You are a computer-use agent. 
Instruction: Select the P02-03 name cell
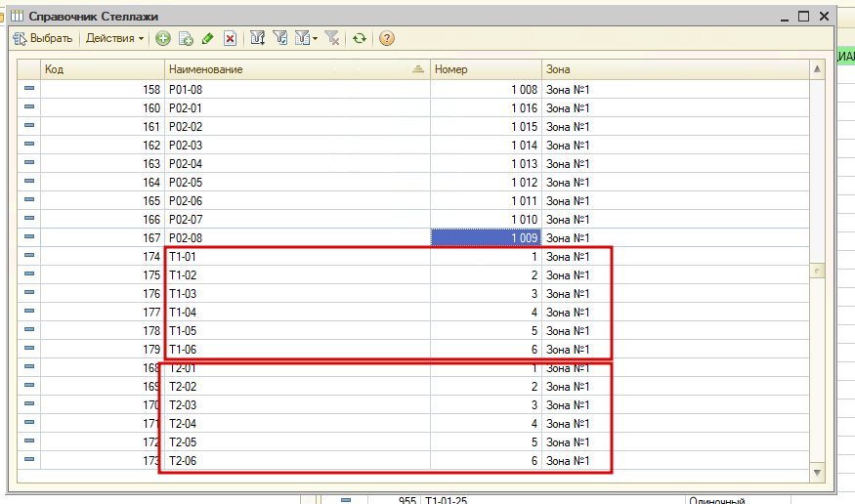[x=297, y=145]
